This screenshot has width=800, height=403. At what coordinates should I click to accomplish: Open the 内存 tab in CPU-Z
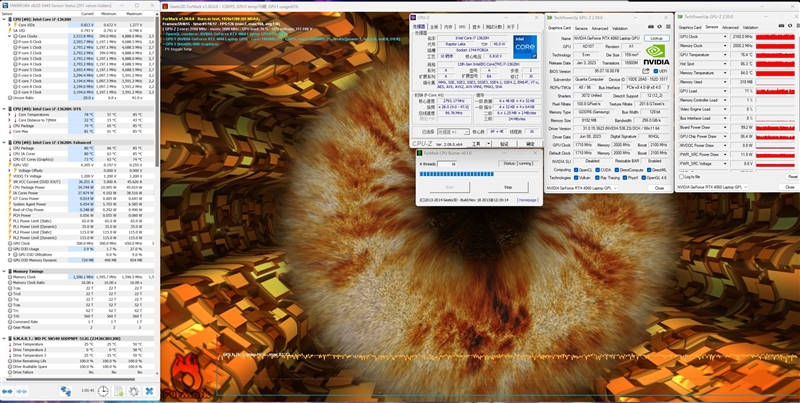click(448, 27)
